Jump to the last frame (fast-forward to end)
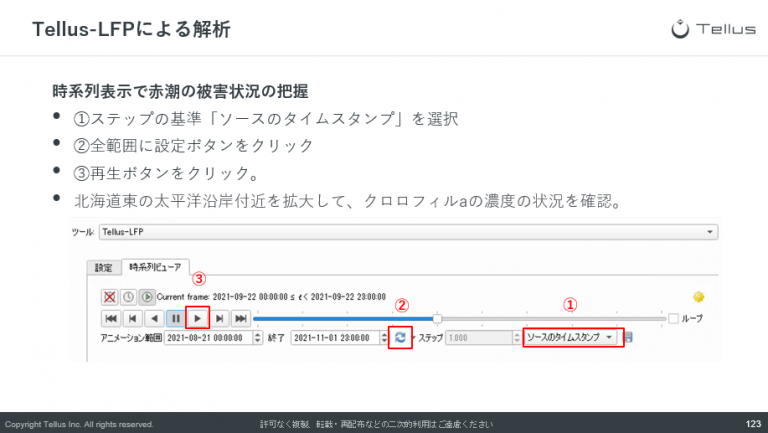 point(240,318)
